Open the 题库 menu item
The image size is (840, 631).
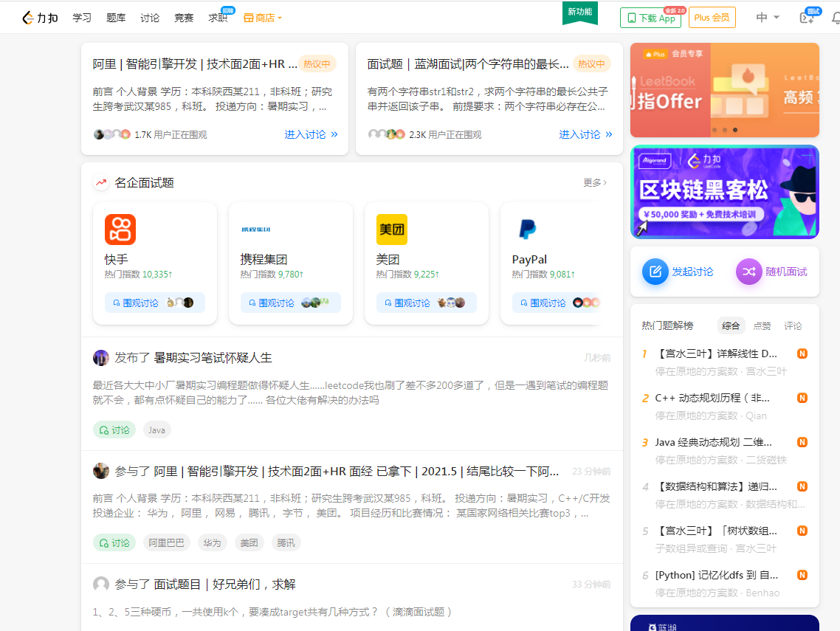(x=116, y=18)
